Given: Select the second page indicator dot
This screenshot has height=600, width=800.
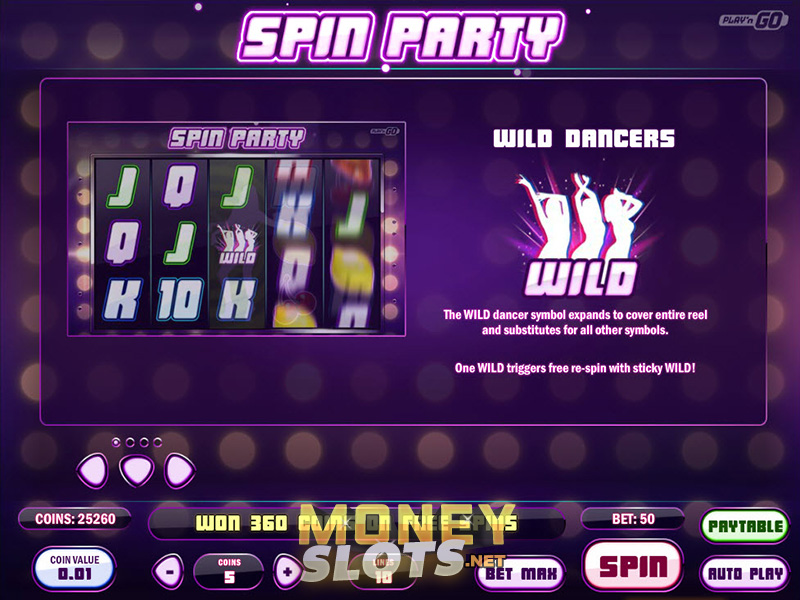Looking at the screenshot, I should [130, 442].
